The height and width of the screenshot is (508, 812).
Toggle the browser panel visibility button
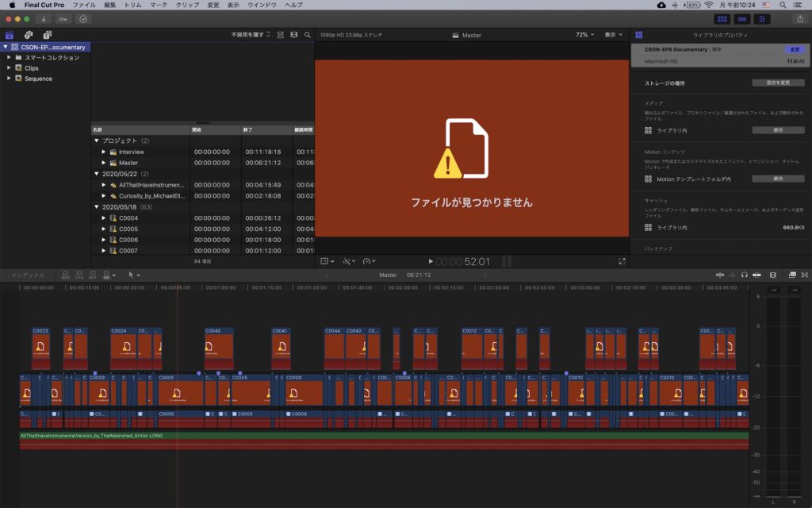(722, 18)
